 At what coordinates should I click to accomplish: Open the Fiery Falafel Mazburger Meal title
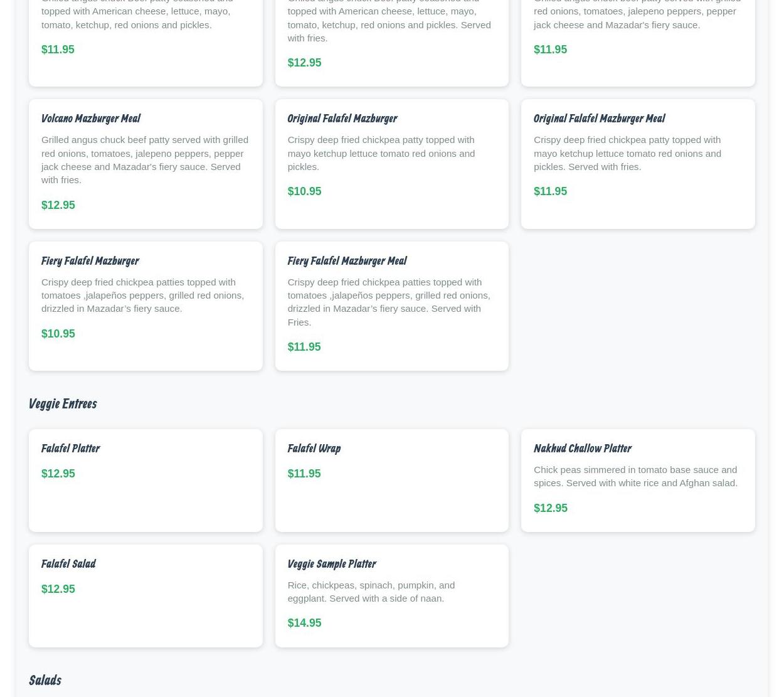[347, 261]
